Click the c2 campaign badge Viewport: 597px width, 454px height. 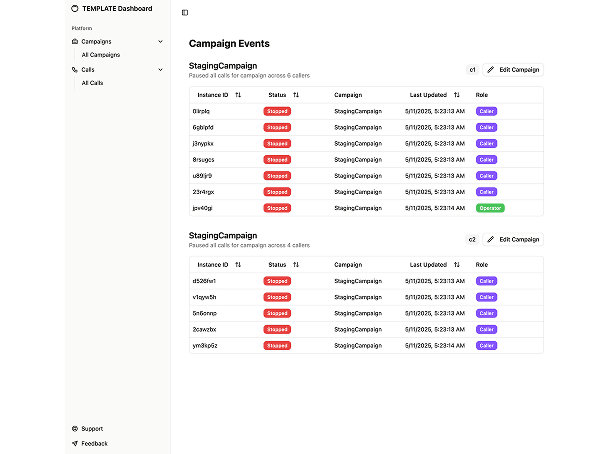click(x=472, y=240)
